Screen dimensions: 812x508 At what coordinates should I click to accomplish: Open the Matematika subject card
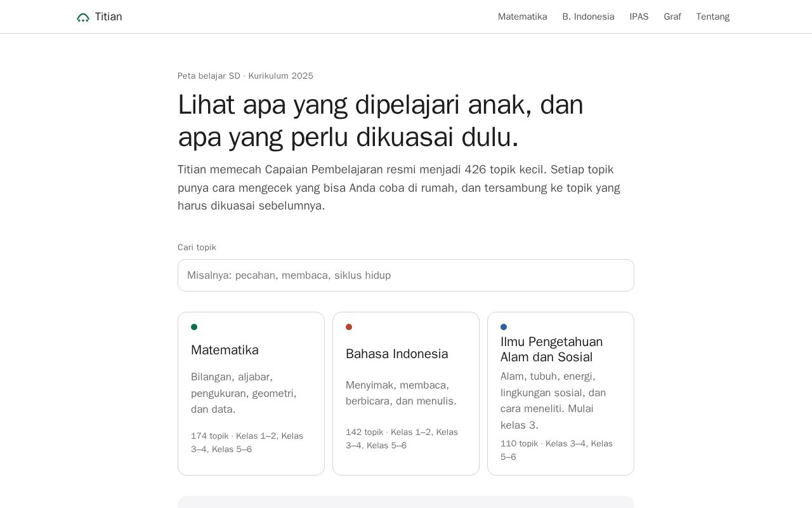pyautogui.click(x=251, y=394)
